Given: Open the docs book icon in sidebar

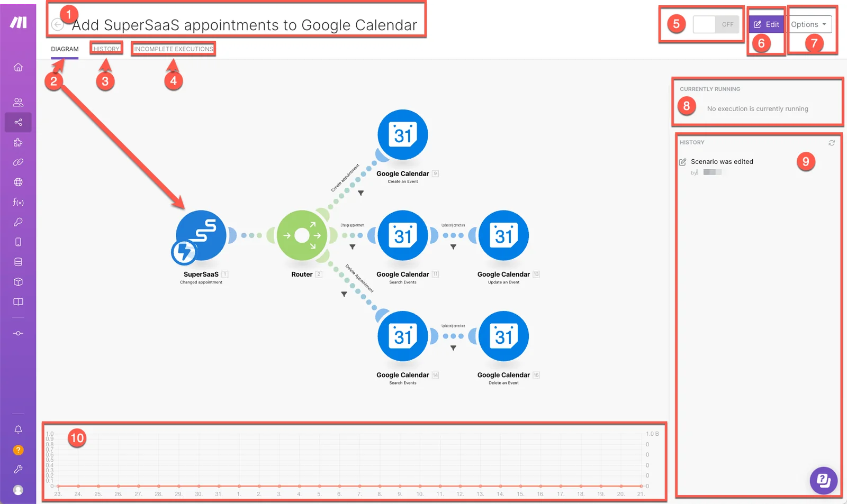Looking at the screenshot, I should pos(18,301).
